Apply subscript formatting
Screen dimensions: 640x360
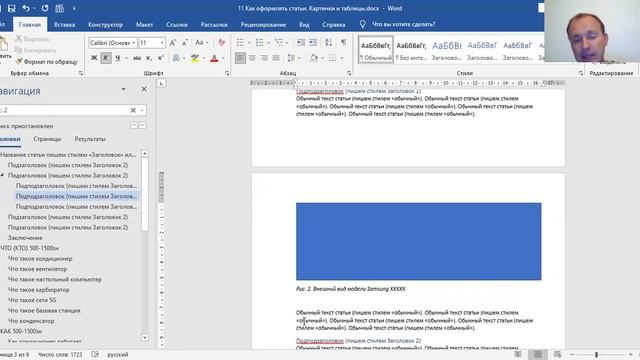(x=149, y=58)
